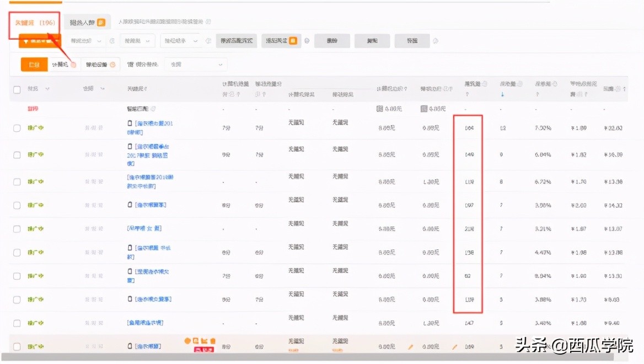Tick the select-all checkbox in table header
Image resolution: width=644 pixels, height=364 pixels.
point(17,89)
